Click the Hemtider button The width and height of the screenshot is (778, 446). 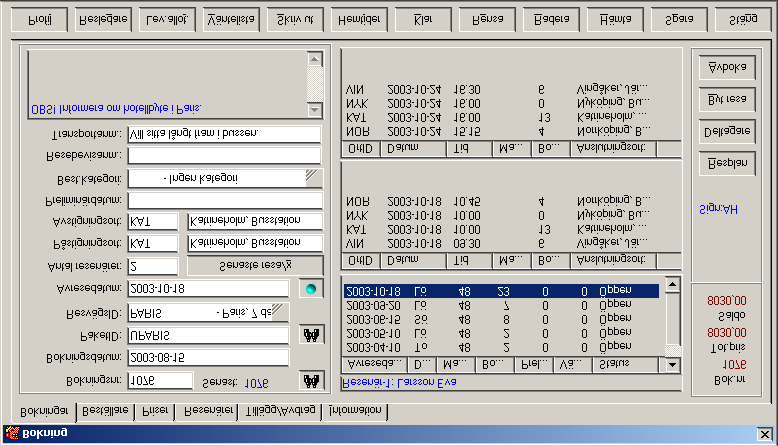coord(359,20)
